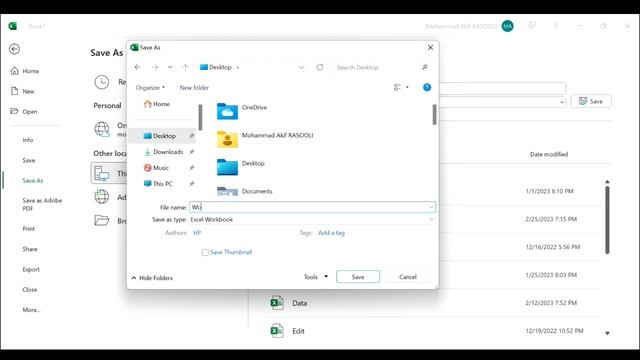Collapse with Hide Folders
This screenshot has height=360, width=640.
click(x=152, y=278)
